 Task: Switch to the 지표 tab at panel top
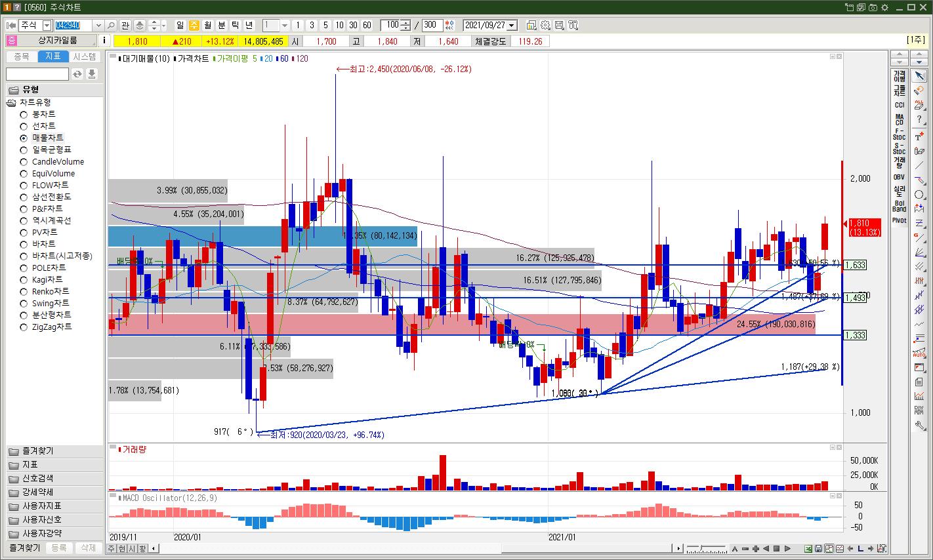[x=53, y=57]
